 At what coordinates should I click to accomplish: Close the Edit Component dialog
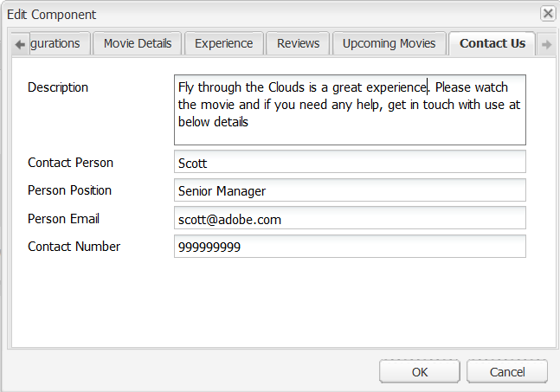(547, 13)
